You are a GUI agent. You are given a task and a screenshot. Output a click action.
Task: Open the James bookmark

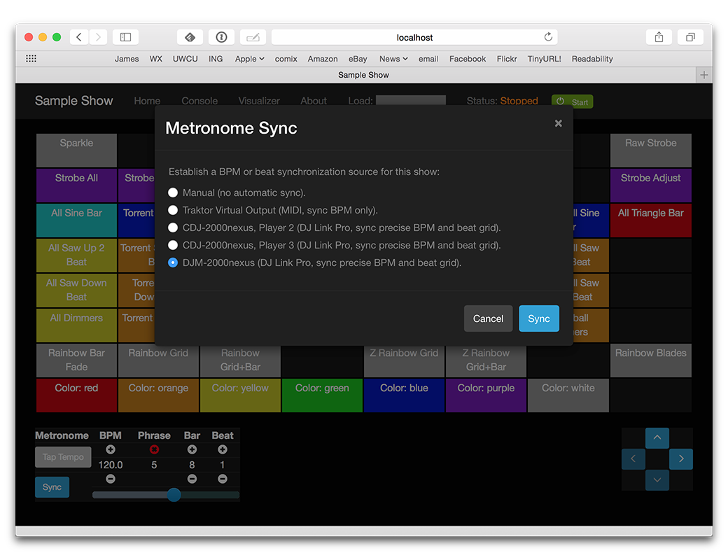pyautogui.click(x=127, y=59)
